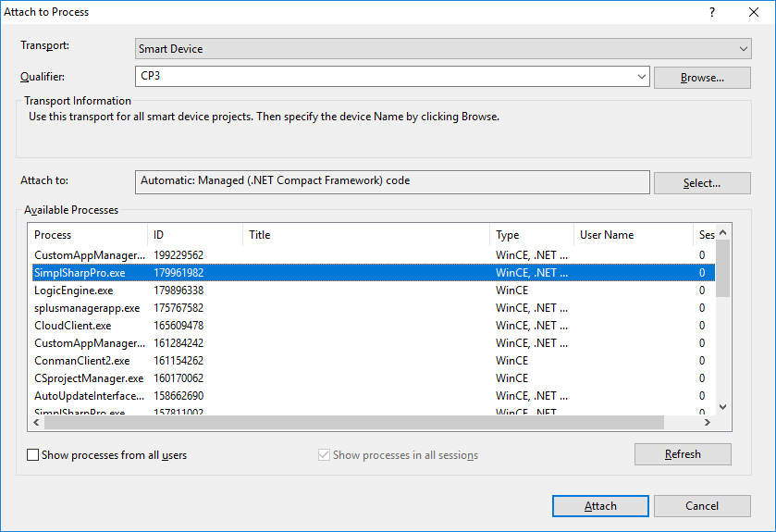The image size is (776, 532).
Task: Click the Attach button
Action: coord(600,506)
